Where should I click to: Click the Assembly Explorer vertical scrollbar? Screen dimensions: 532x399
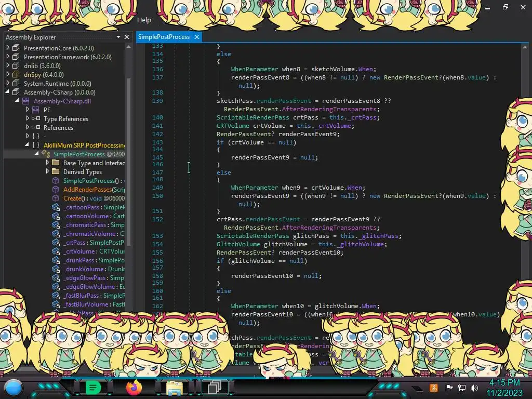pyautogui.click(x=128, y=161)
